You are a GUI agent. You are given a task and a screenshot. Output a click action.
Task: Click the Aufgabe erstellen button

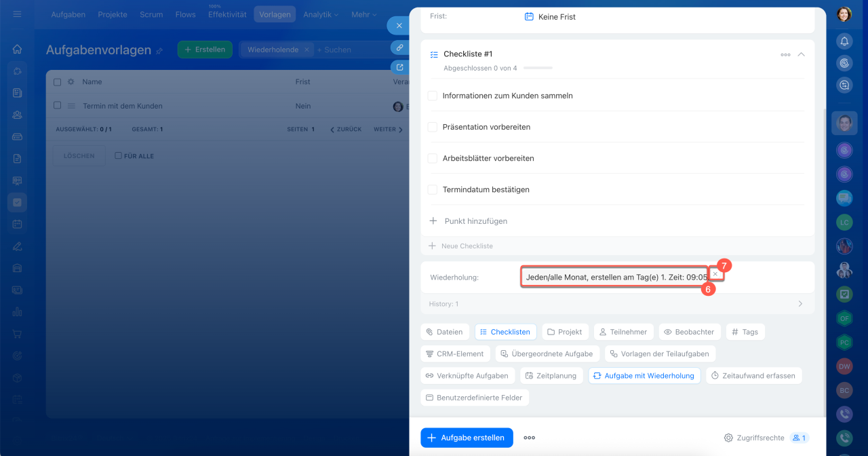pos(467,438)
